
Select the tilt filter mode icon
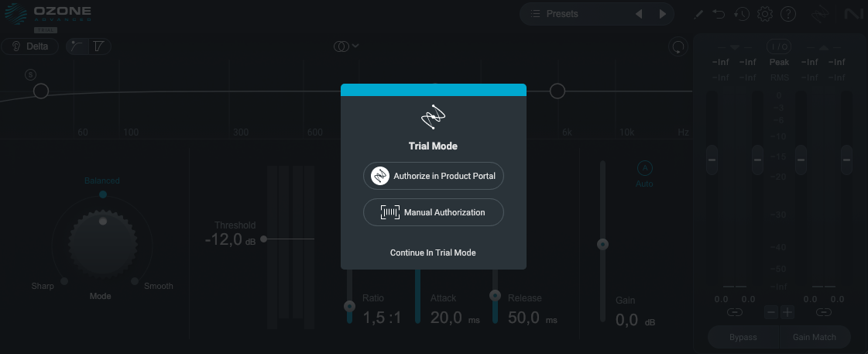99,46
